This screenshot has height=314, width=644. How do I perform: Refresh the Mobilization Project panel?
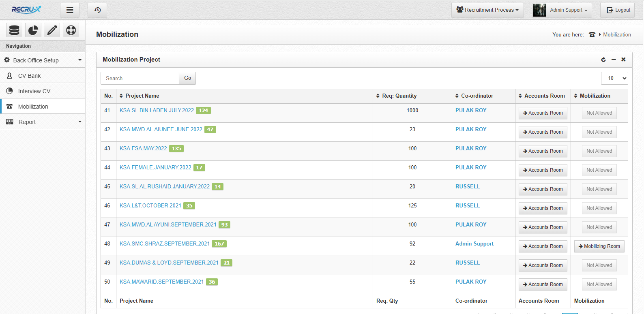[603, 60]
